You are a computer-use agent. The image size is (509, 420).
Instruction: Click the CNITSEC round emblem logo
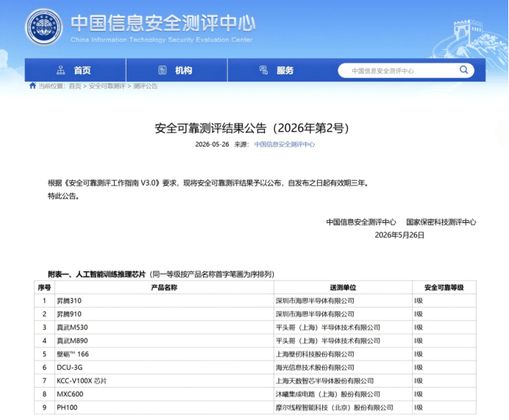(44, 27)
